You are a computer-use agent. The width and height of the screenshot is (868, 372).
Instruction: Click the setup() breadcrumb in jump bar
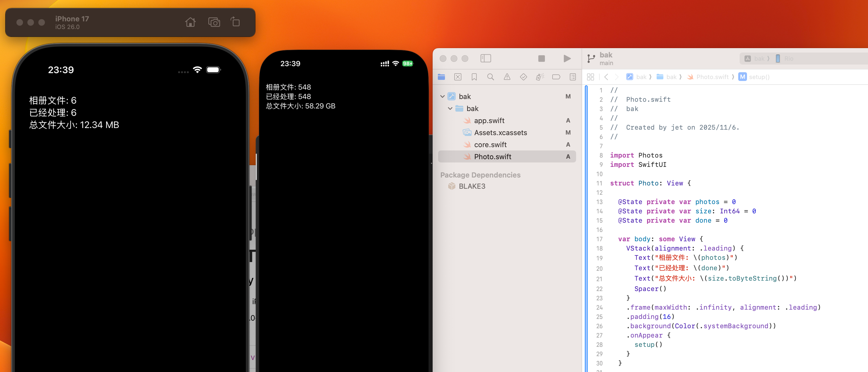pyautogui.click(x=759, y=77)
